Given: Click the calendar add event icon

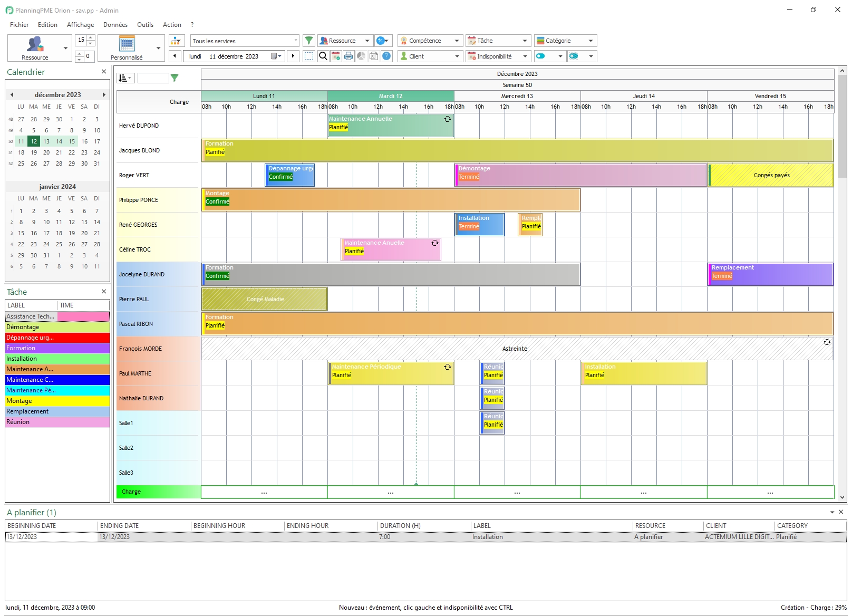Looking at the screenshot, I should (336, 56).
